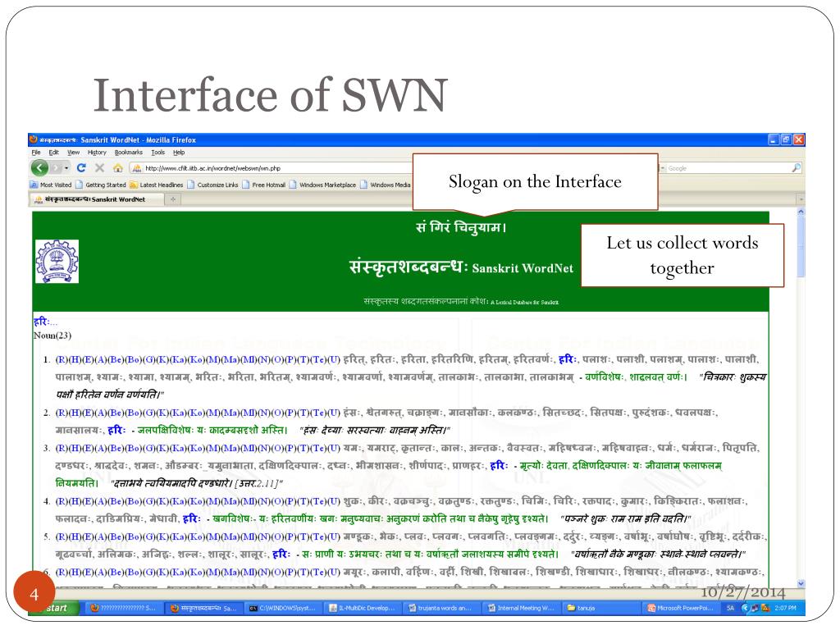Click the (H) link in synset row 2
The image size is (840, 630).
(x=75, y=413)
